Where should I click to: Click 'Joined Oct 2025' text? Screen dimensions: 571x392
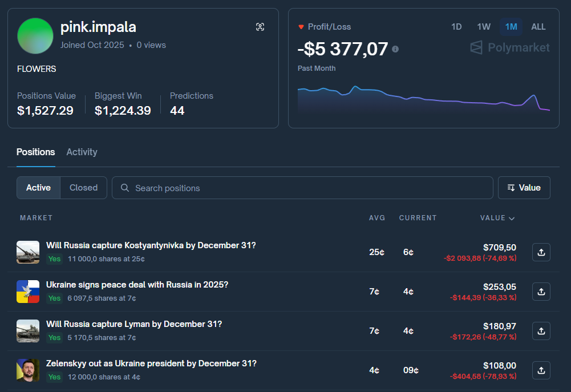(92, 45)
